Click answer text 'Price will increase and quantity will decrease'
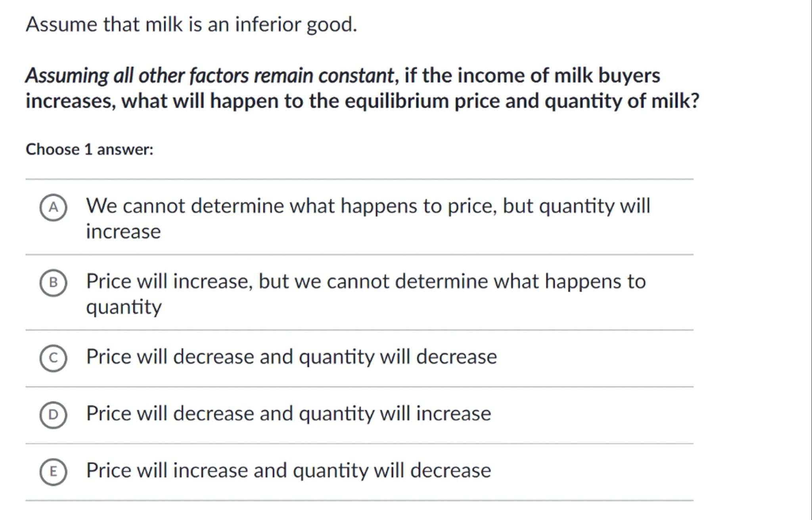This screenshot has height=520, width=812. point(288,470)
